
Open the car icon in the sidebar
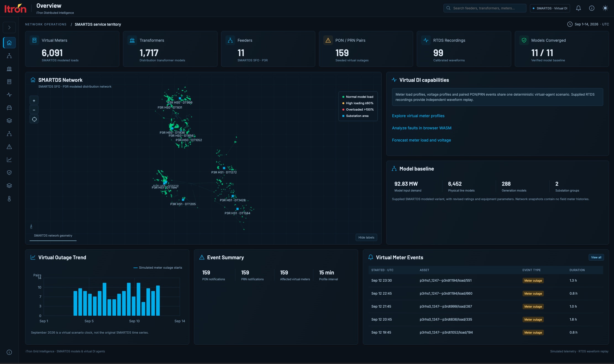[x=9, y=108]
